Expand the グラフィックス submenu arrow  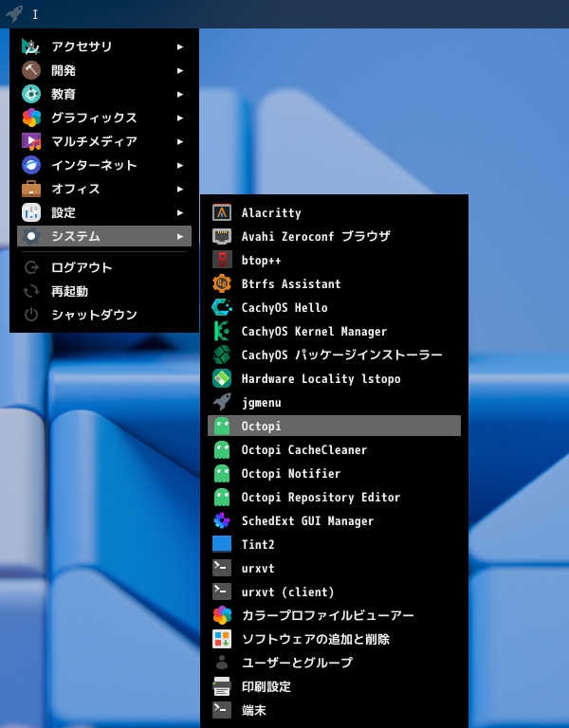[x=180, y=118]
